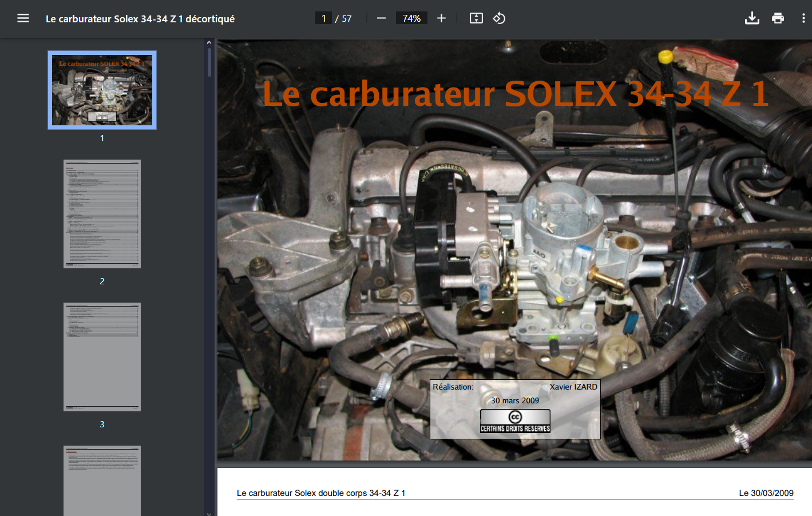This screenshot has height=516, width=812.
Task: Click the sidebar scrollbar thumb
Action: coord(209,62)
